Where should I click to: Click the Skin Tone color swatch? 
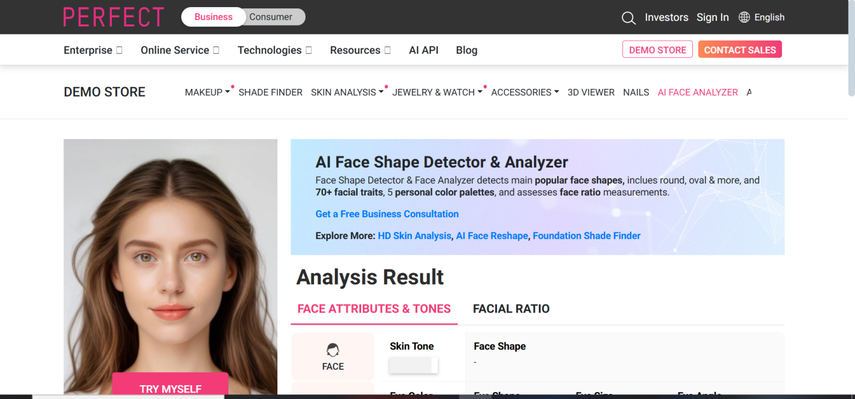(x=413, y=365)
